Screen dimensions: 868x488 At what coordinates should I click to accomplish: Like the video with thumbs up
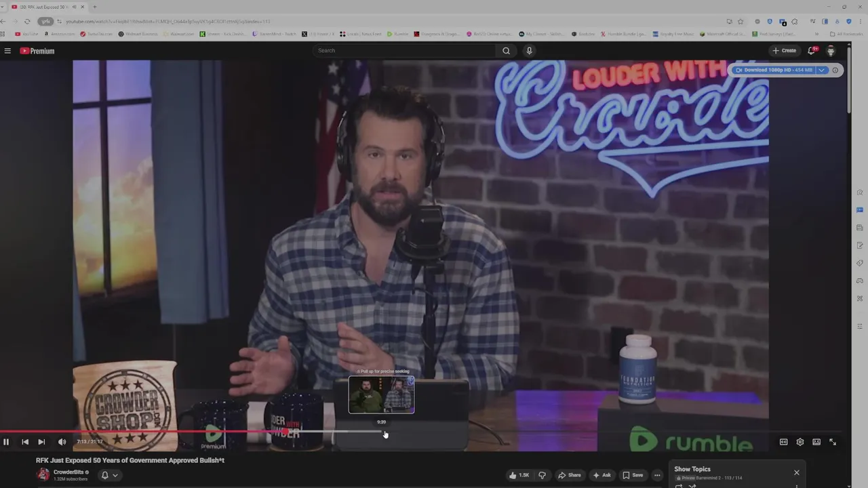[x=520, y=475]
